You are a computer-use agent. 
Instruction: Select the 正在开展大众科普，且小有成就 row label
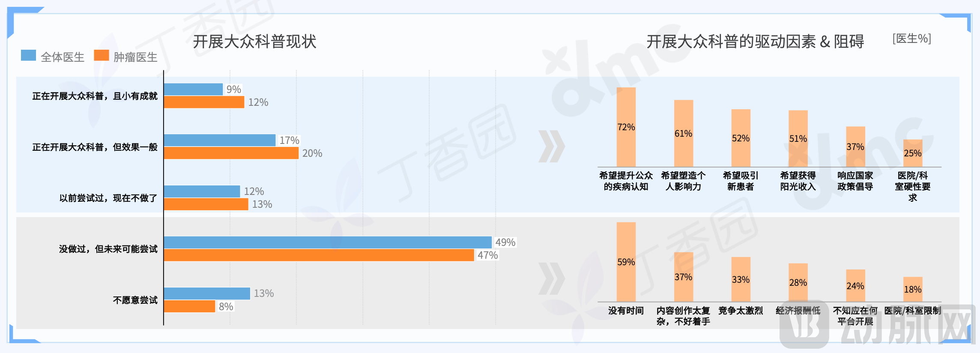tap(95, 96)
